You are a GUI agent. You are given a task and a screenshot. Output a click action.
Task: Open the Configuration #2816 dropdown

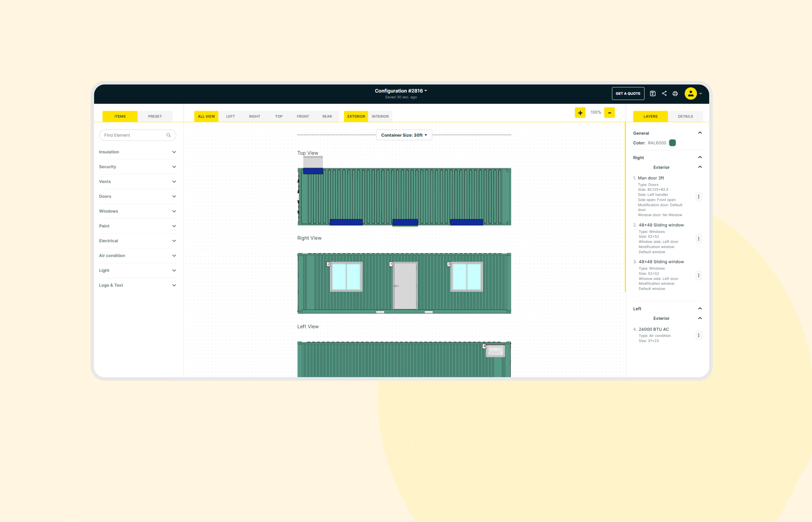(401, 91)
